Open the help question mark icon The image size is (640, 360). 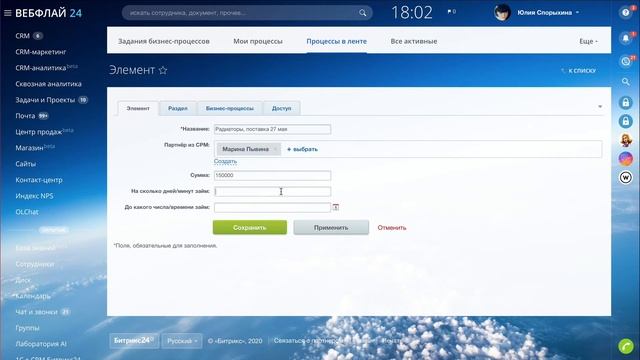pyautogui.click(x=625, y=13)
